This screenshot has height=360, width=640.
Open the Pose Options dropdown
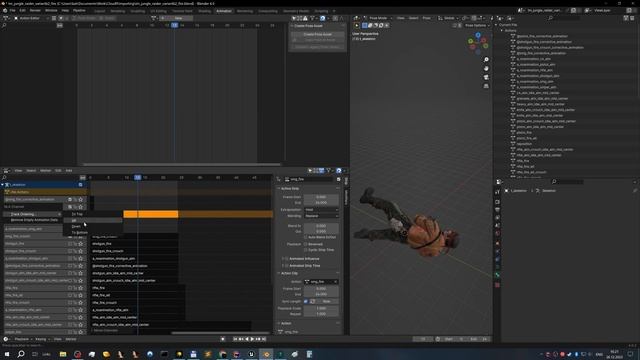[x=477, y=25]
